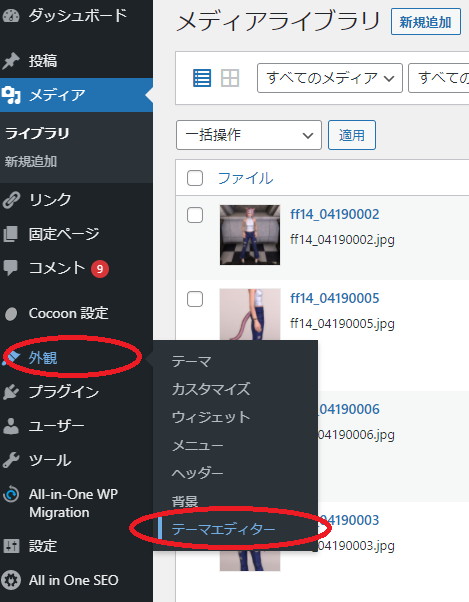The height and width of the screenshot is (602, 469).
Task: Expand the second すべての filter dropdown
Action: coord(439,78)
